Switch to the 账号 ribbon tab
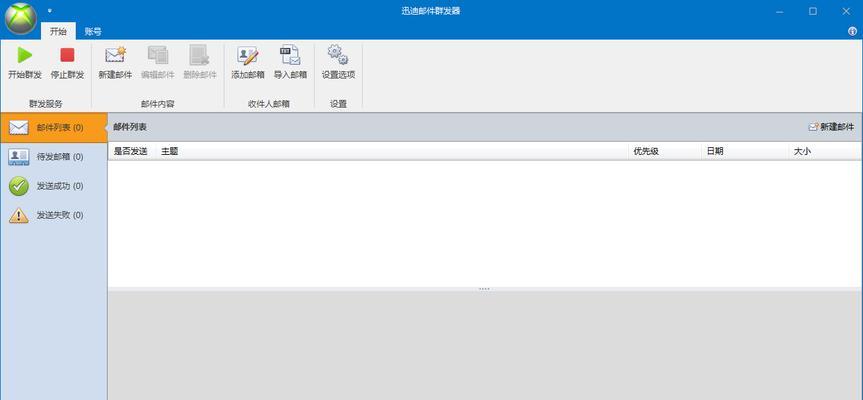863x400 pixels. tap(93, 31)
